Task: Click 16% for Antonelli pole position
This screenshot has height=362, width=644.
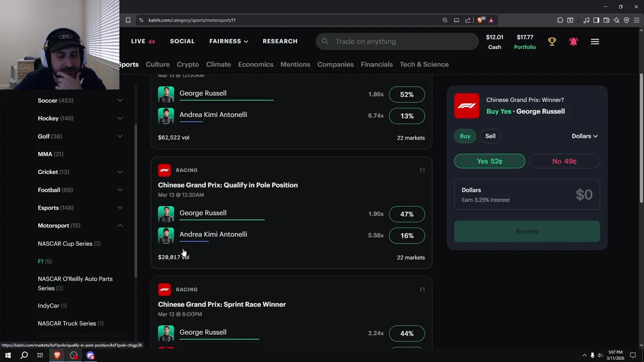Action: pos(407,235)
